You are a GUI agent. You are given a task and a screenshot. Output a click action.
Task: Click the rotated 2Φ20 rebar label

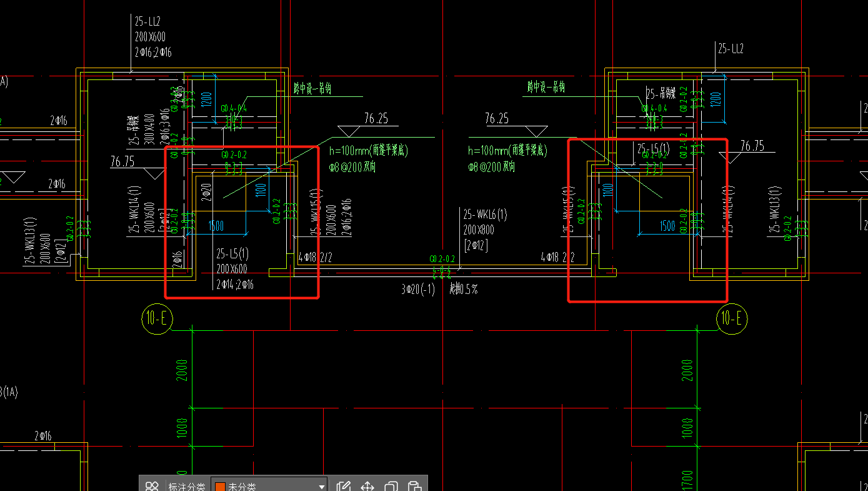pos(206,193)
